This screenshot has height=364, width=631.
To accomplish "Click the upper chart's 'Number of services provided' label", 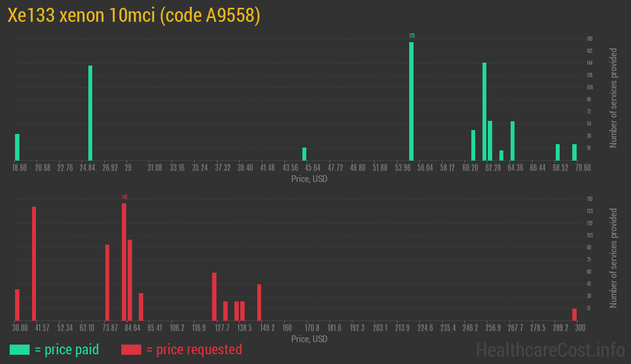I will pos(614,98).
